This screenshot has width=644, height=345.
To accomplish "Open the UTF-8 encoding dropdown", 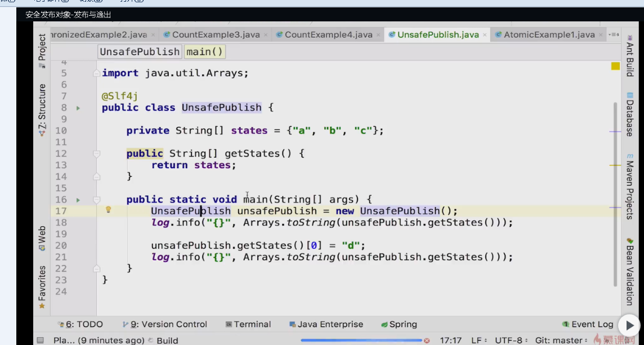I will [x=511, y=340].
